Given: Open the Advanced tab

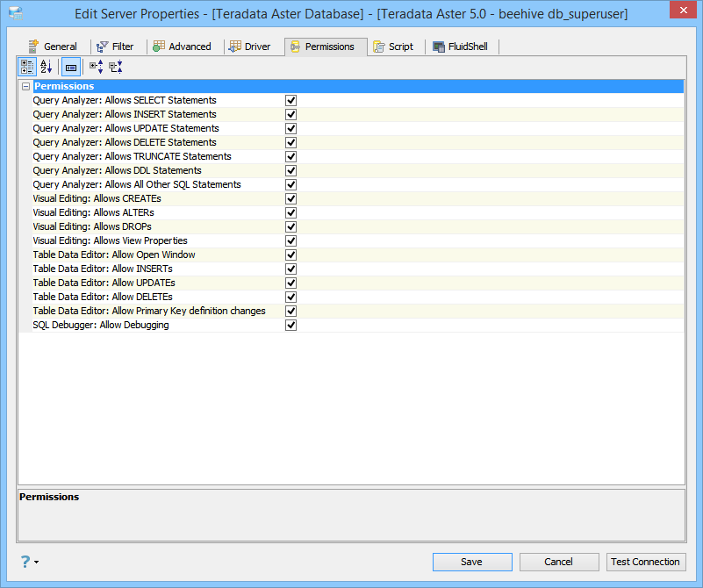Looking at the screenshot, I should pyautogui.click(x=182, y=47).
